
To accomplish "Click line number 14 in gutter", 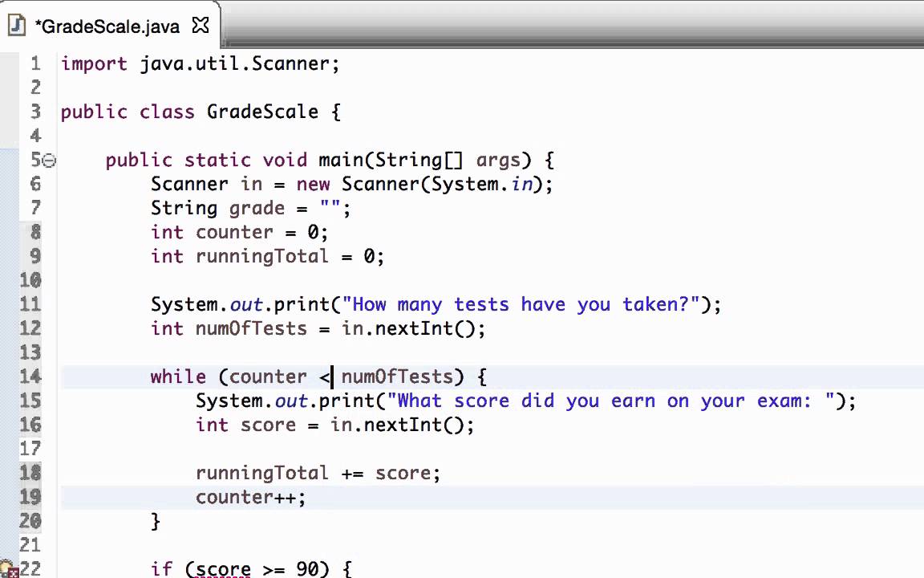I will 30,377.
